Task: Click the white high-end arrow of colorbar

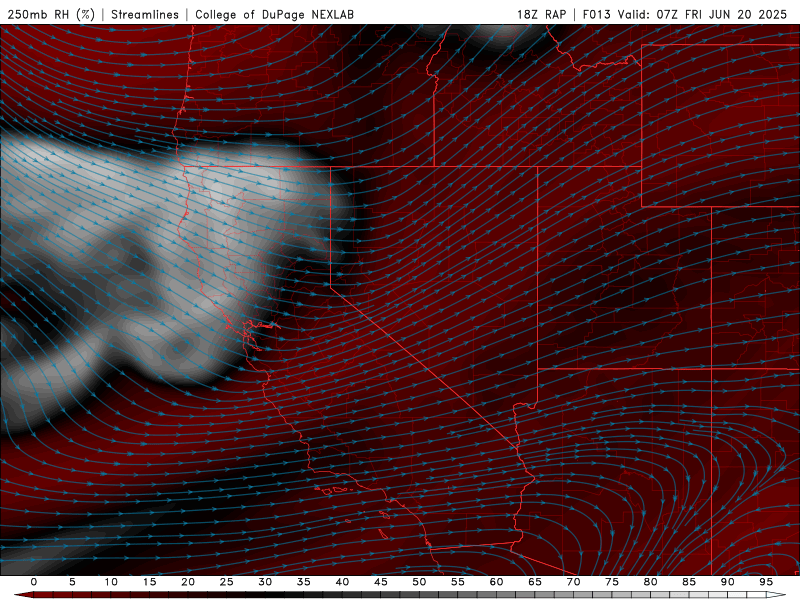Action: pos(776,595)
